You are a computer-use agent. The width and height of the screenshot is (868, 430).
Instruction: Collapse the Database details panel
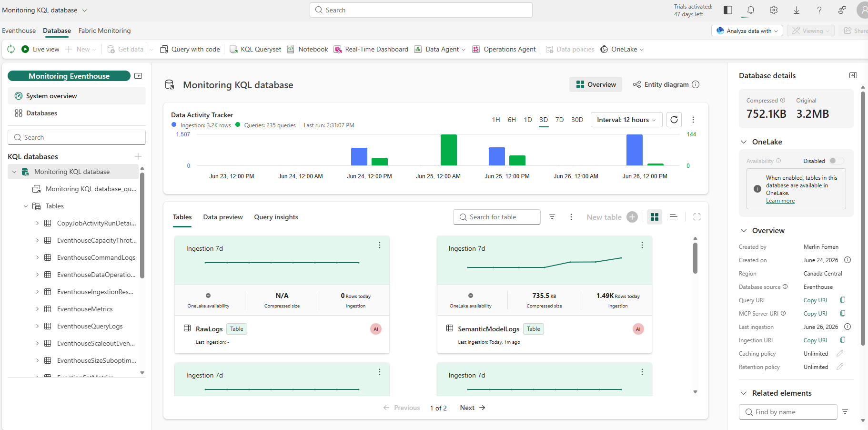tap(853, 75)
